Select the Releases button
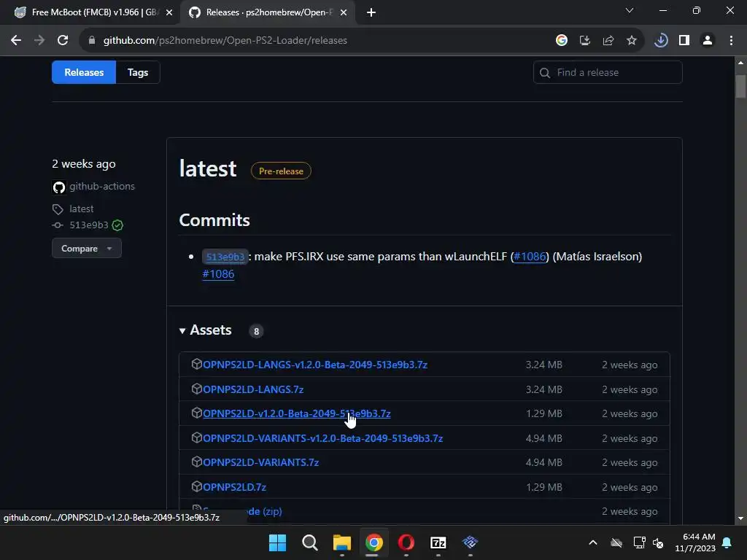747x560 pixels. pos(84,72)
